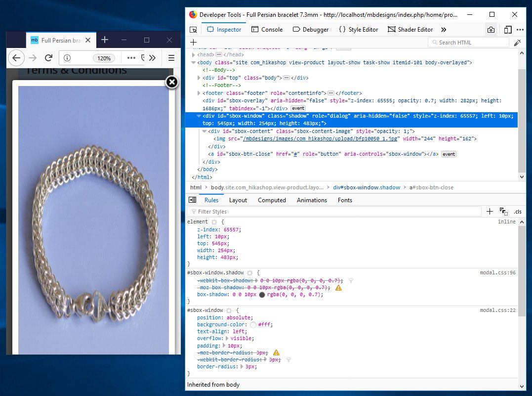Take a screenshot with the camera icon
The width and height of the screenshot is (532, 396).
click(491, 30)
